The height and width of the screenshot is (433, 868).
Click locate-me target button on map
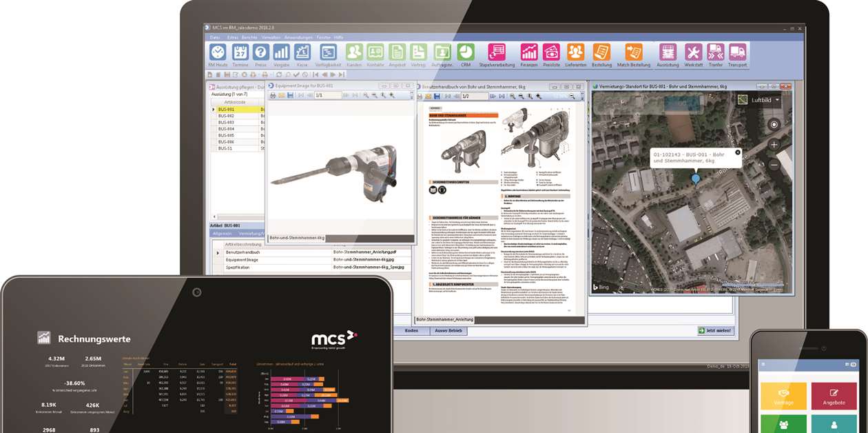(x=774, y=125)
